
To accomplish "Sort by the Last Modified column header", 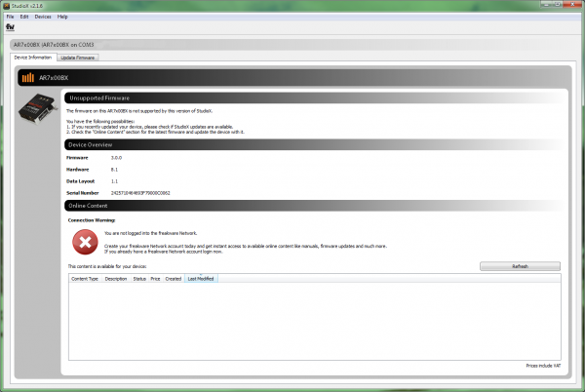I will (x=201, y=279).
